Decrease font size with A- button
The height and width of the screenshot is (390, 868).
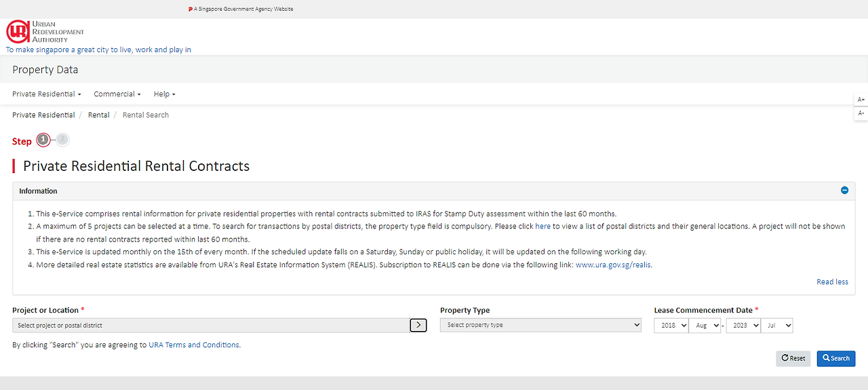tap(861, 113)
